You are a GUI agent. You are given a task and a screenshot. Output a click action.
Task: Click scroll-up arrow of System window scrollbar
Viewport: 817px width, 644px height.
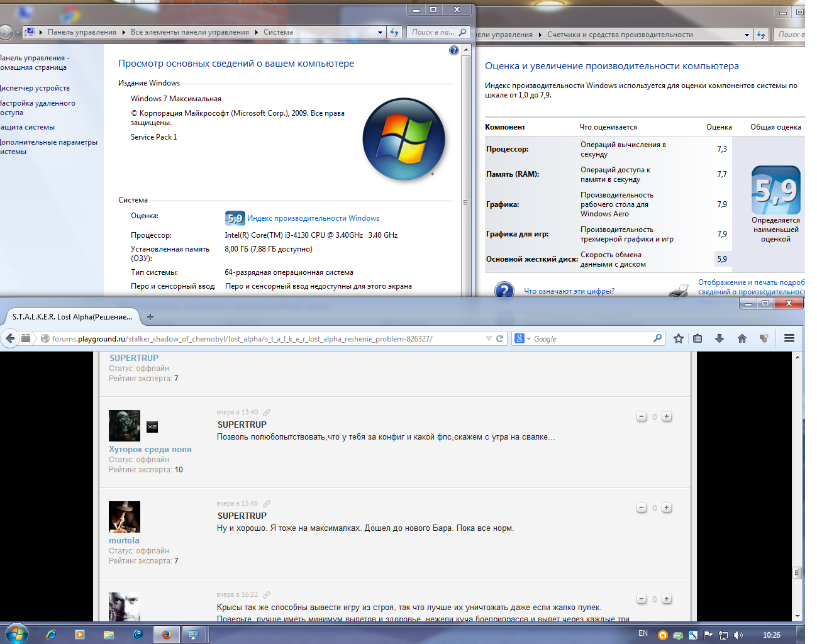click(466, 50)
